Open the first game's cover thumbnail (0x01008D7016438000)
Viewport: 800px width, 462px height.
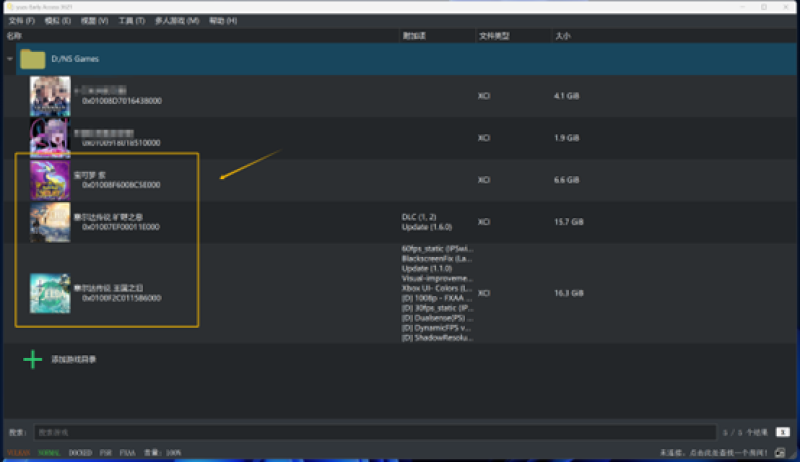point(50,96)
